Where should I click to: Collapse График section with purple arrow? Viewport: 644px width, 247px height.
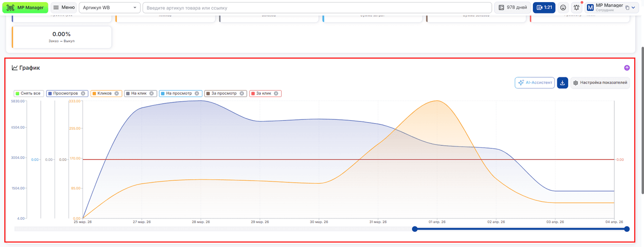(627, 68)
